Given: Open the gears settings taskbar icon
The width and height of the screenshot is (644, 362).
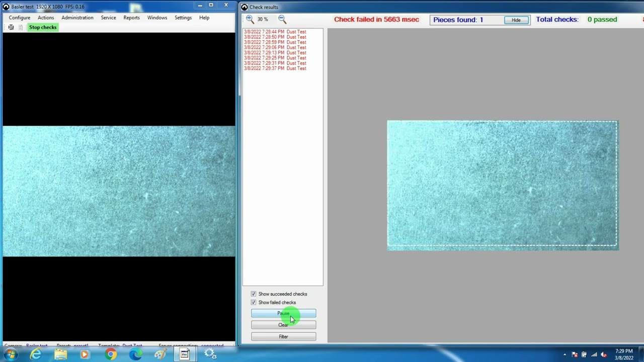Looking at the screenshot, I should tap(210, 354).
